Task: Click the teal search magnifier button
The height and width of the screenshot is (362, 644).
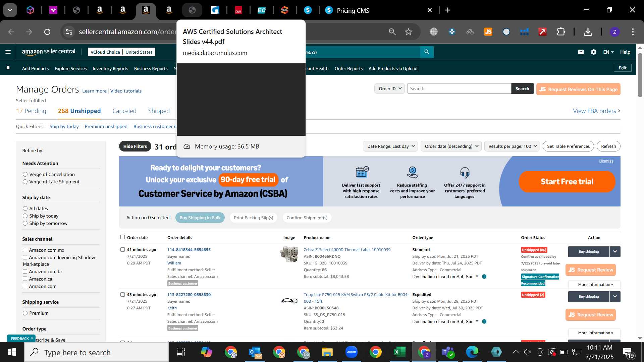Action: (427, 52)
